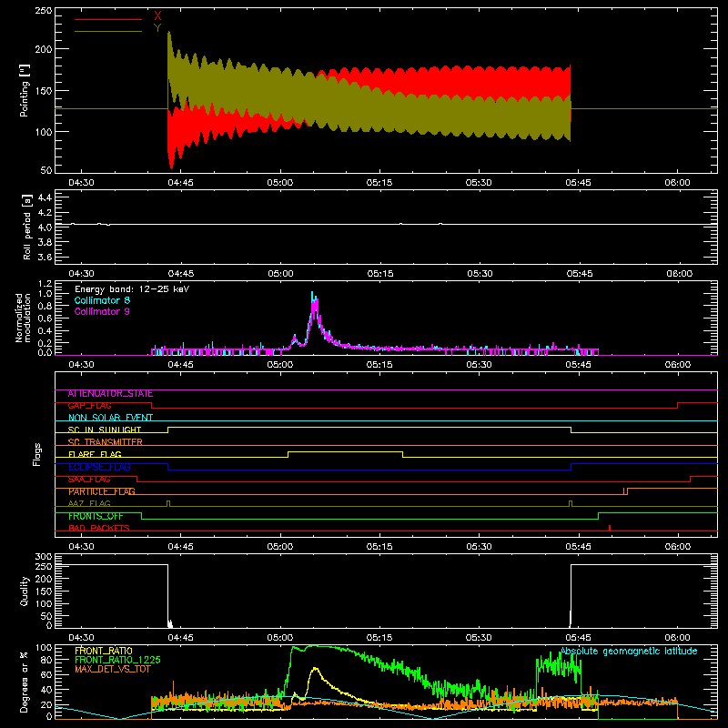Click the 'Pointing' y-axis title
The width and height of the screenshot is (728, 728).
click(x=25, y=90)
